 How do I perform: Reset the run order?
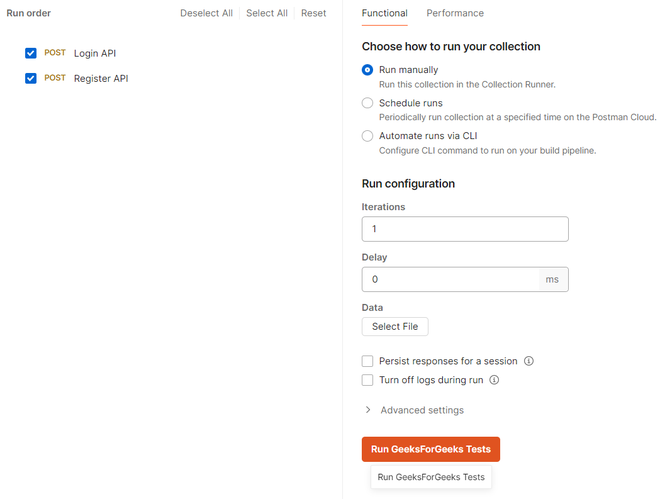point(313,13)
